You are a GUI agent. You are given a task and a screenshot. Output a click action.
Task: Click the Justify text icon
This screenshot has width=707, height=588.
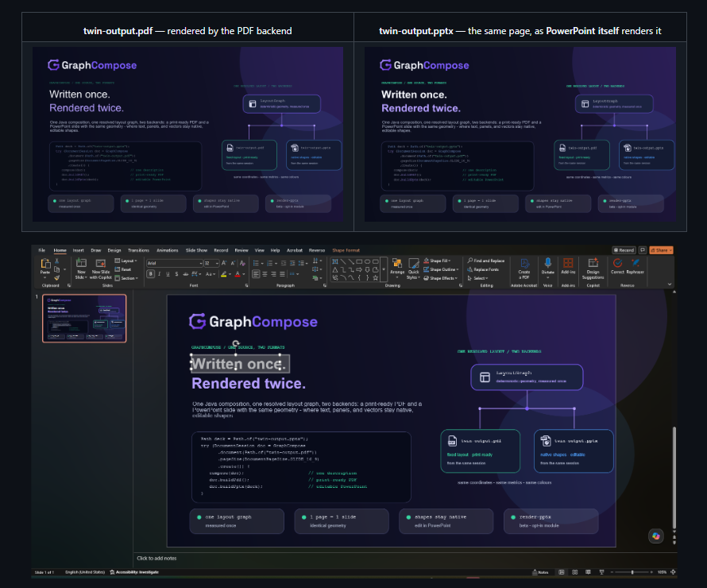[282, 273]
